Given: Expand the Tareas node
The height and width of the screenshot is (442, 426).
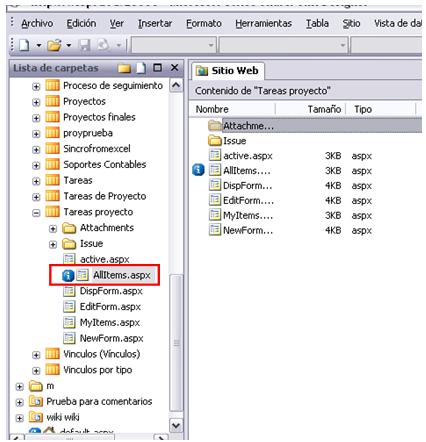Looking at the screenshot, I should (36, 181).
